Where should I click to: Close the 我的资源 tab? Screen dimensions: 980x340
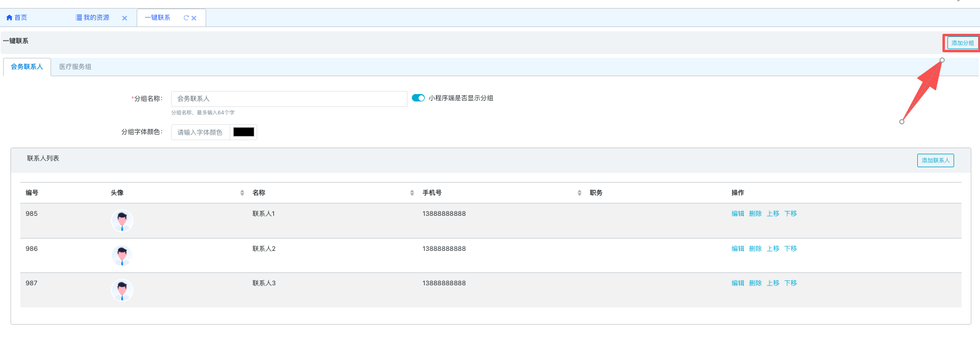(124, 18)
